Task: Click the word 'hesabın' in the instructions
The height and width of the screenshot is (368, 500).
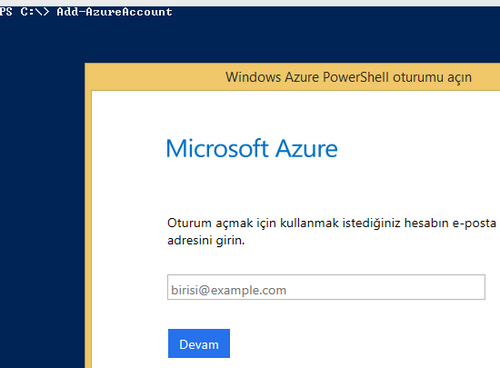Action: click(x=426, y=223)
